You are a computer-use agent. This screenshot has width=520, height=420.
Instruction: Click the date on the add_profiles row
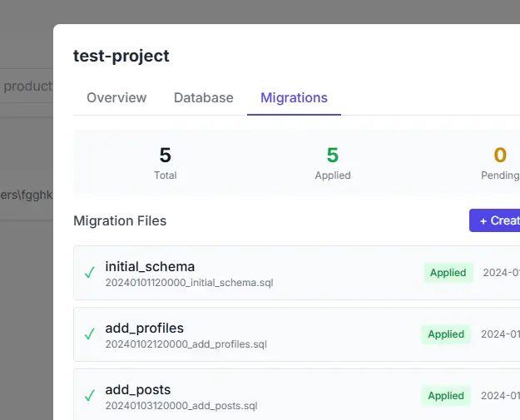pyautogui.click(x=500, y=334)
